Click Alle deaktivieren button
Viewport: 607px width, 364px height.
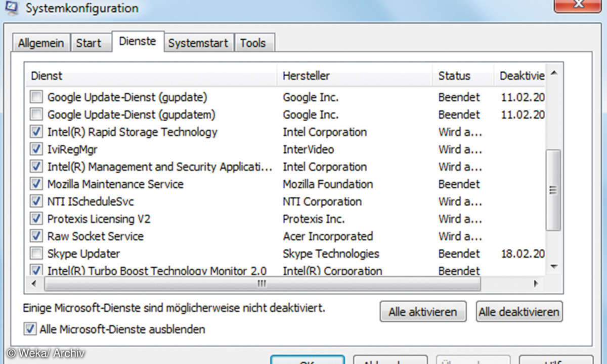[519, 312]
